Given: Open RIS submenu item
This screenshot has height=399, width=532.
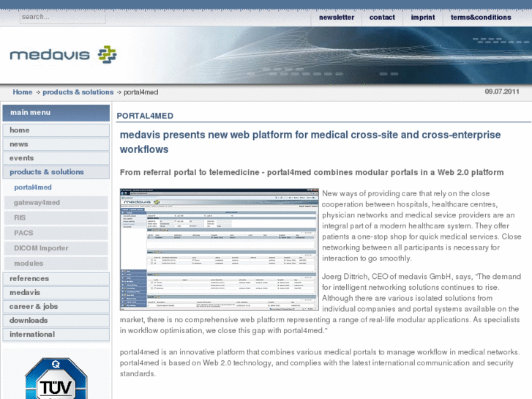Looking at the screenshot, I should (56, 217).
